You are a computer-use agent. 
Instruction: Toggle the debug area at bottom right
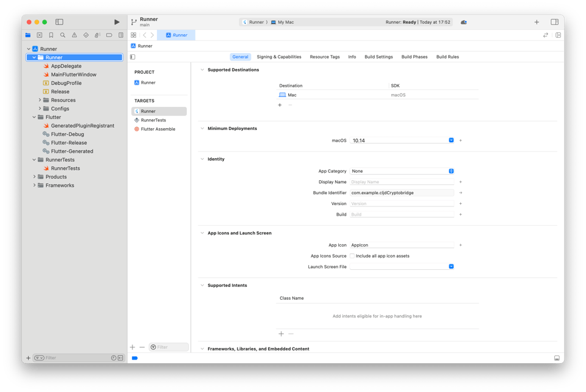pyautogui.click(x=556, y=358)
